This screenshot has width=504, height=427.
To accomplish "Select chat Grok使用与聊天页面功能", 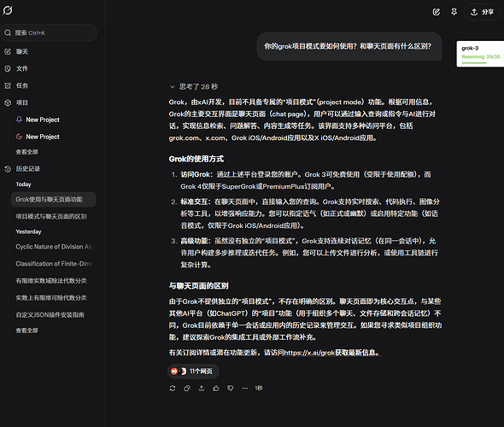I will tap(53, 200).
